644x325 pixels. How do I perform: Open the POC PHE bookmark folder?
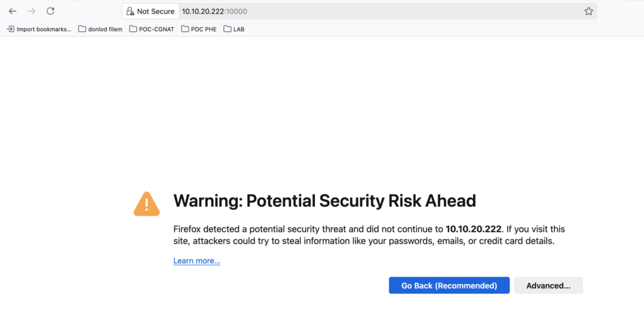coord(199,29)
